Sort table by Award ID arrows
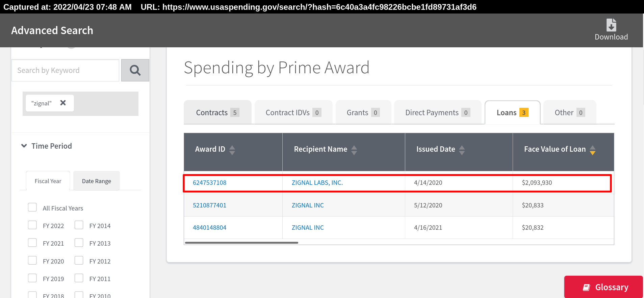 click(x=232, y=150)
